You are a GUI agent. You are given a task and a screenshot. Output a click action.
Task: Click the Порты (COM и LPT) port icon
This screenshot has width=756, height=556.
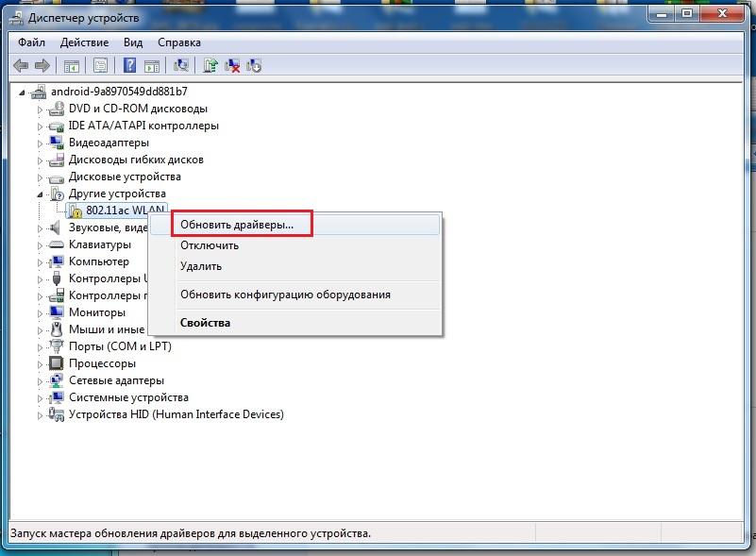pyautogui.click(x=57, y=346)
